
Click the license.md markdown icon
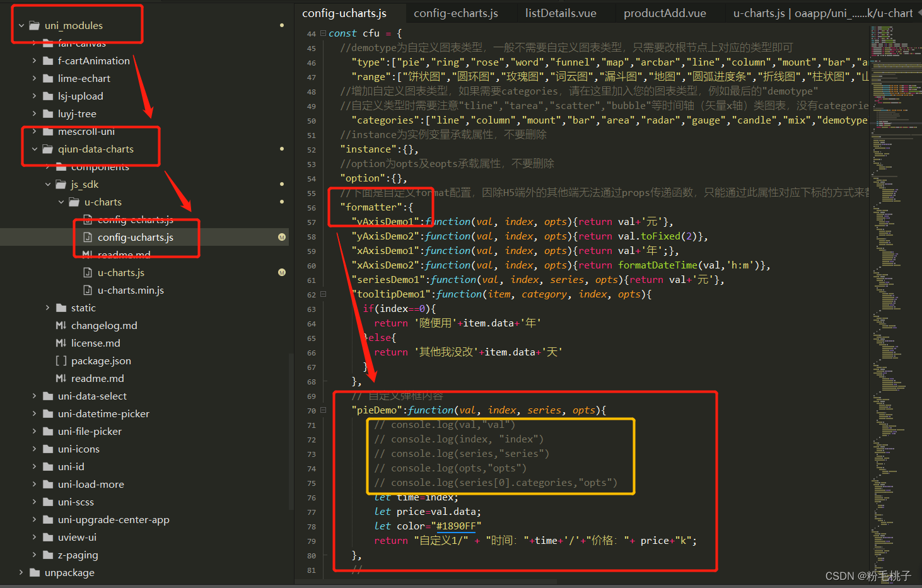coord(61,343)
